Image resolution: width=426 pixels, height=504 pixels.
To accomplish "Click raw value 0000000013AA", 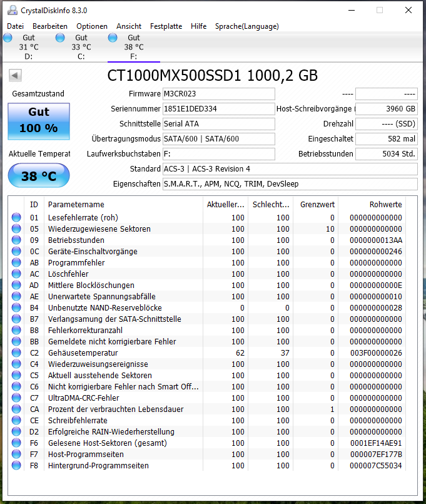I will [x=376, y=240].
